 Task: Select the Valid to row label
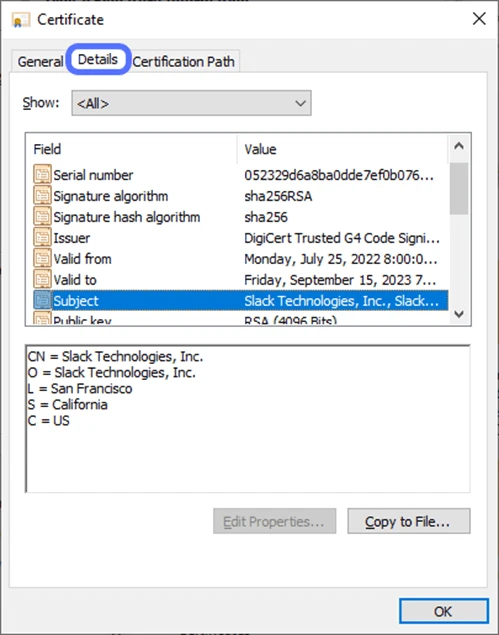point(75,280)
